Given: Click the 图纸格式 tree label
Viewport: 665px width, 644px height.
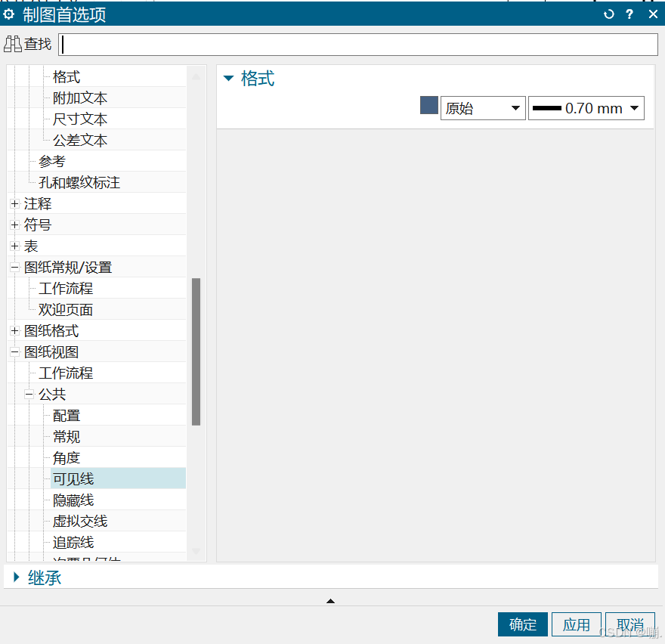Looking at the screenshot, I should 51,331.
